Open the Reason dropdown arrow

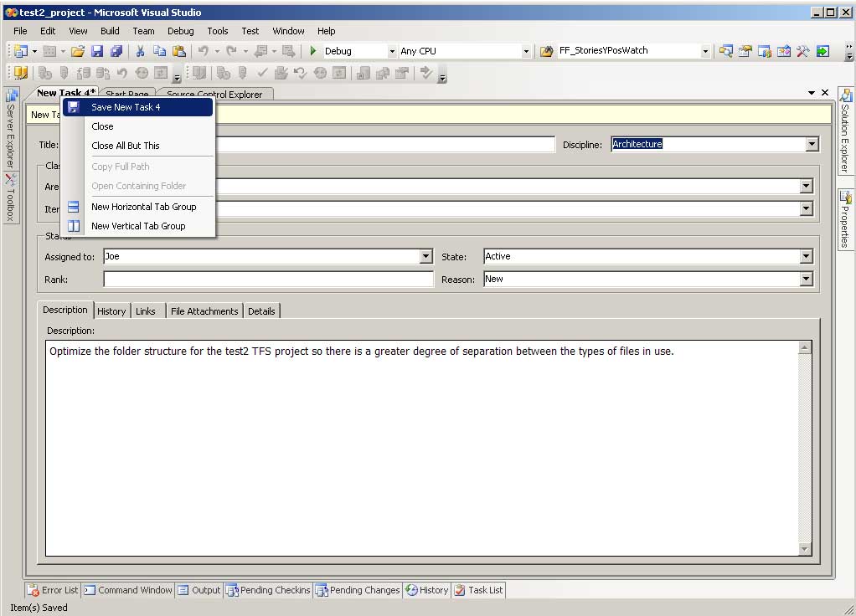click(x=806, y=280)
